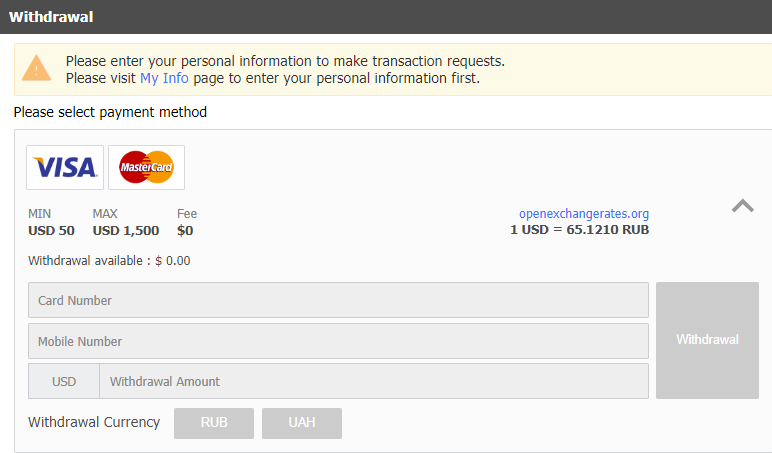Open the openexchangerates.org link

click(x=584, y=214)
